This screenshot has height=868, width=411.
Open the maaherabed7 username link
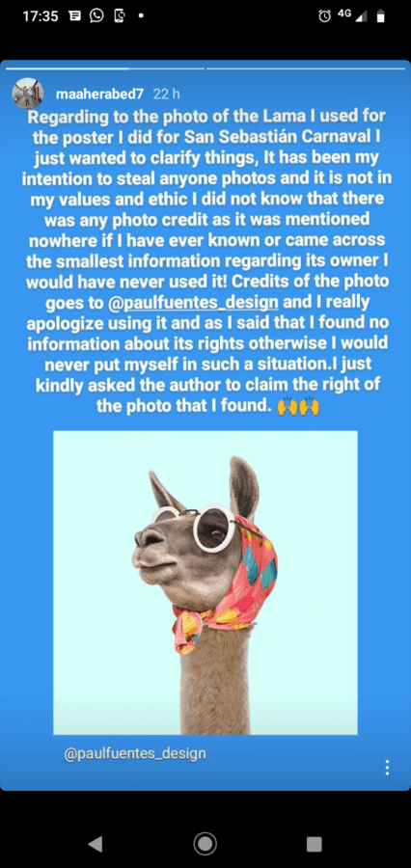click(x=99, y=95)
